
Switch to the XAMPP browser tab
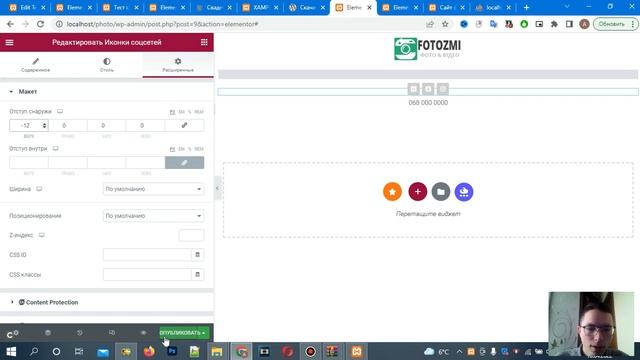coord(260,7)
